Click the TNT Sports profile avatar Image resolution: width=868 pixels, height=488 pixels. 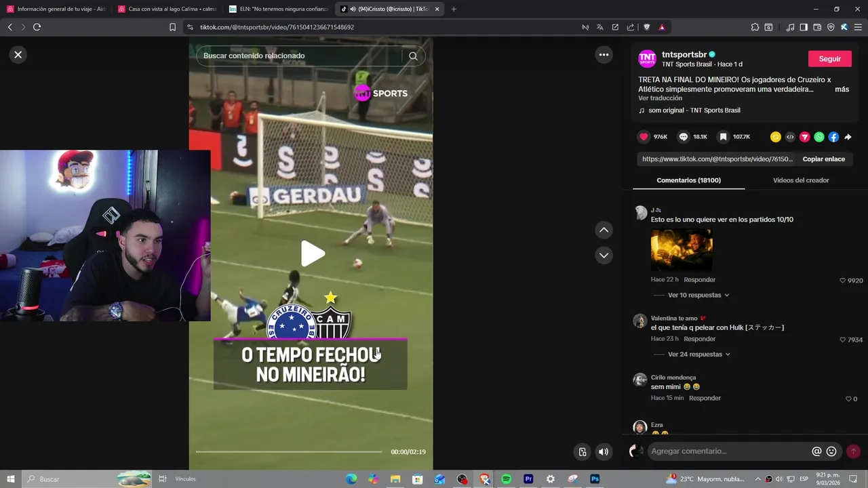click(648, 59)
